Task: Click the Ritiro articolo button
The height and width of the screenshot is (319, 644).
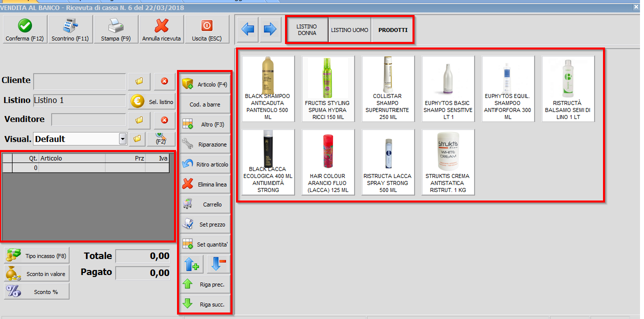Action: pos(204,164)
